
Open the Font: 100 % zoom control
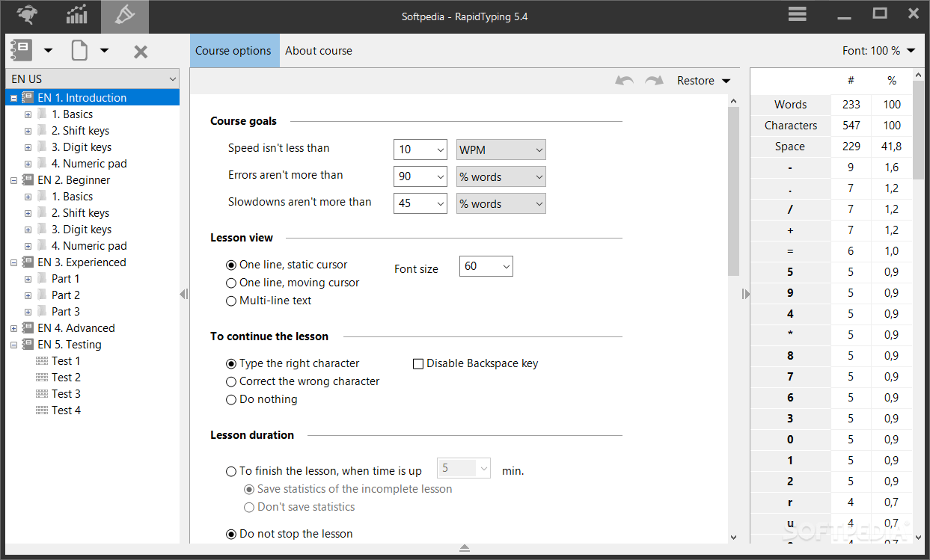[x=878, y=51]
